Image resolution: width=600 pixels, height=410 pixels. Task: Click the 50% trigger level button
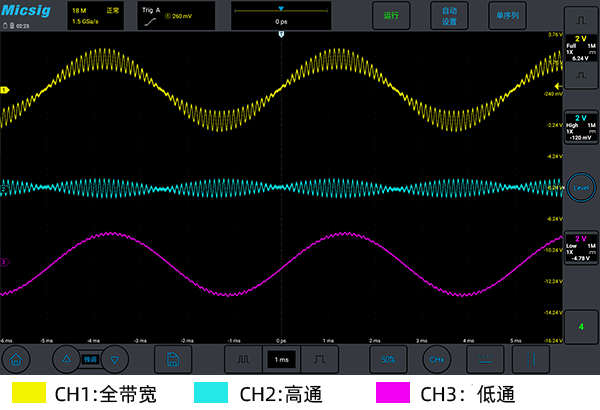tap(388, 359)
